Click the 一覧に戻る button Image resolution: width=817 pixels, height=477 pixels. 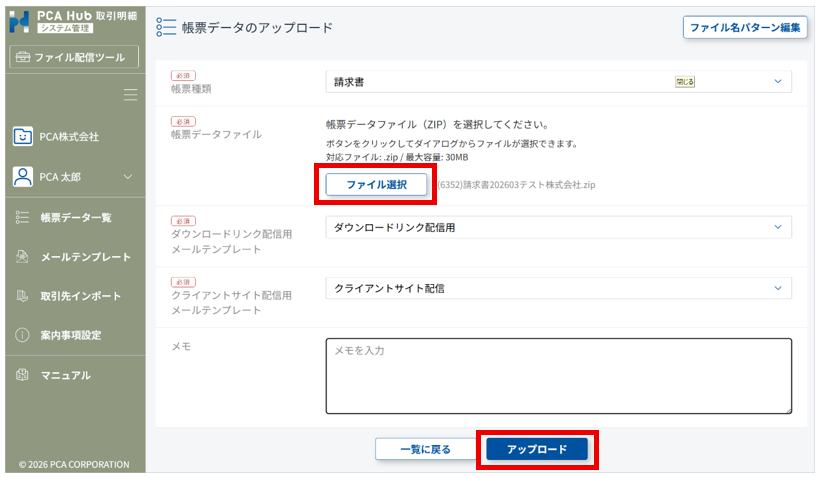pos(425,449)
